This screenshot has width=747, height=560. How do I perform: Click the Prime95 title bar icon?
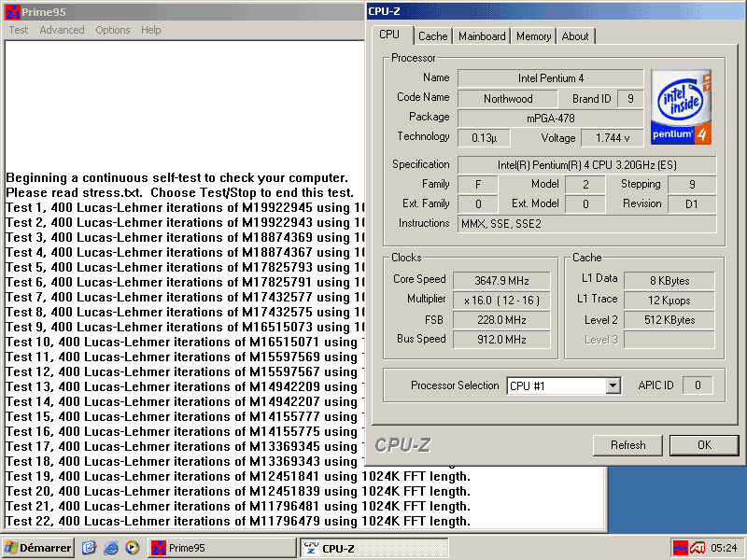click(12, 12)
